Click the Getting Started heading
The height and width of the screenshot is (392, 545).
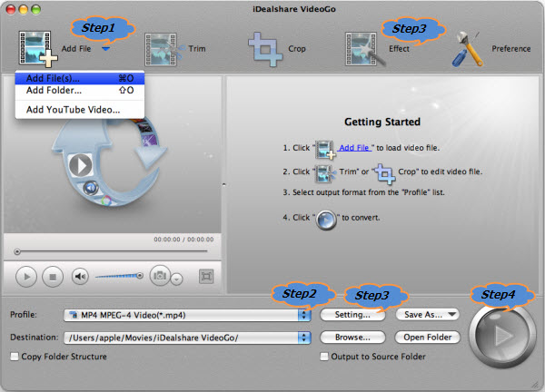tap(382, 122)
